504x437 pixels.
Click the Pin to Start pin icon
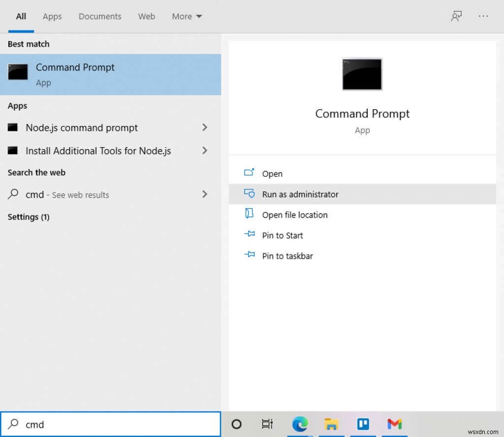click(x=250, y=235)
